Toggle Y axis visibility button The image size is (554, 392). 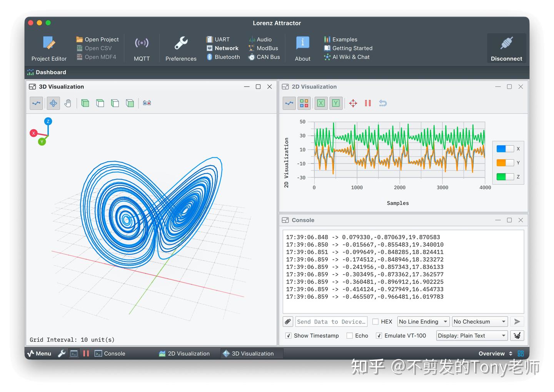pos(336,103)
